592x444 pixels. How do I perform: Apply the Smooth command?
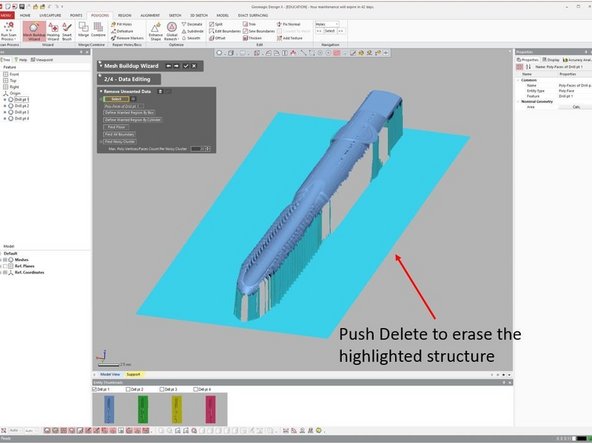[191, 38]
